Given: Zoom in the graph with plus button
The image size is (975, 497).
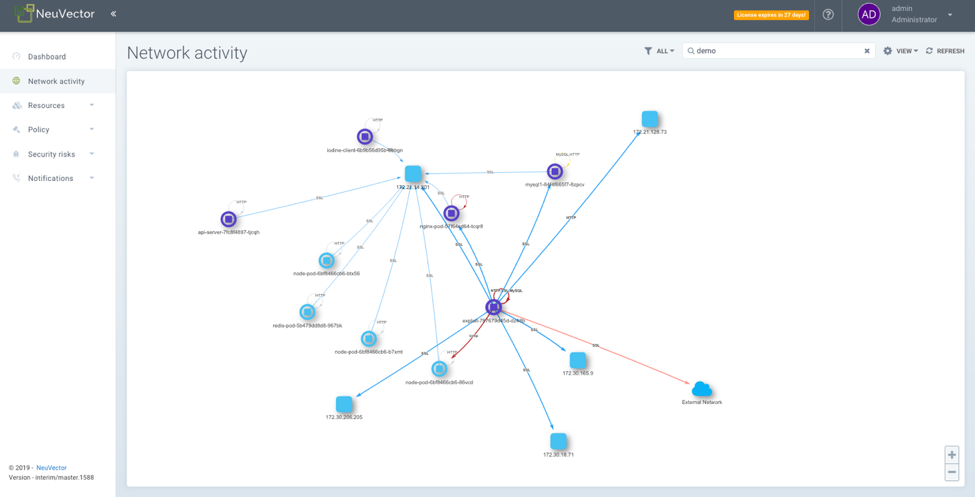Looking at the screenshot, I should point(951,455).
